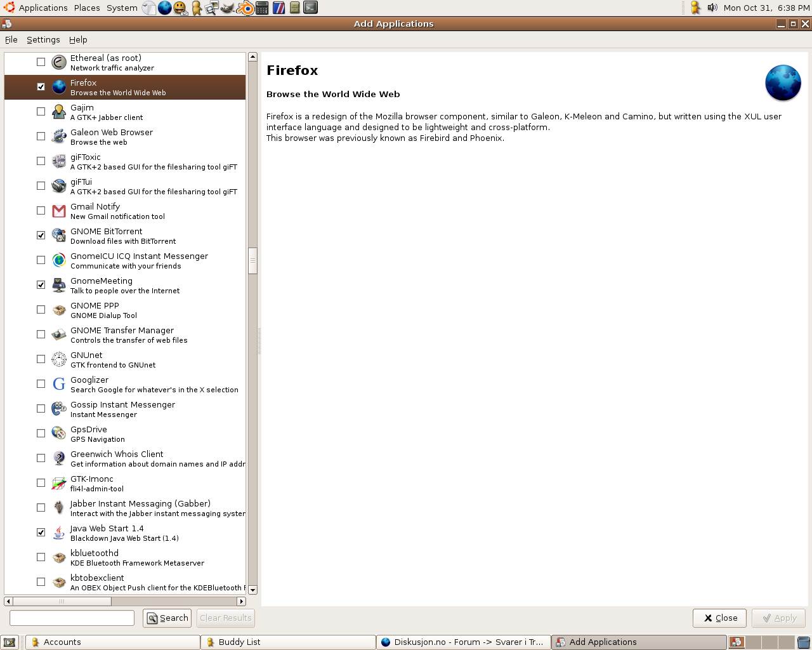Click the Gaim tray icon near clock
This screenshot has width=812, height=650.
(695, 8)
